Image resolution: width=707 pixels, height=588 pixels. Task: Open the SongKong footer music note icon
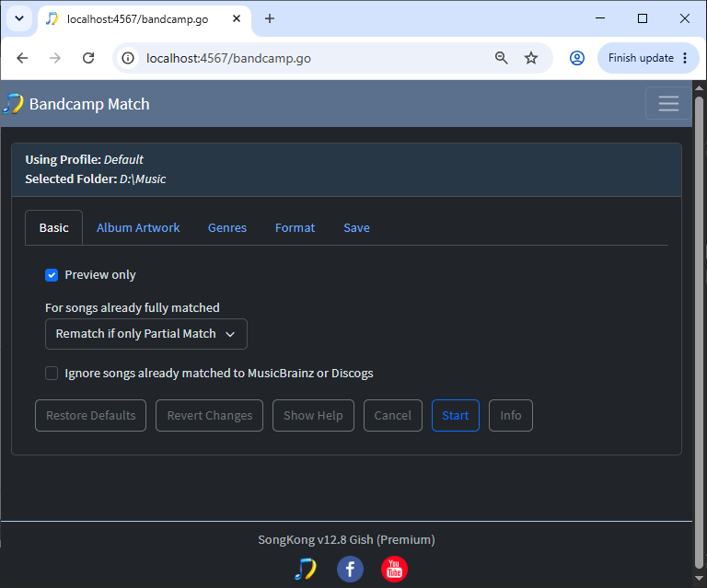[x=306, y=569]
